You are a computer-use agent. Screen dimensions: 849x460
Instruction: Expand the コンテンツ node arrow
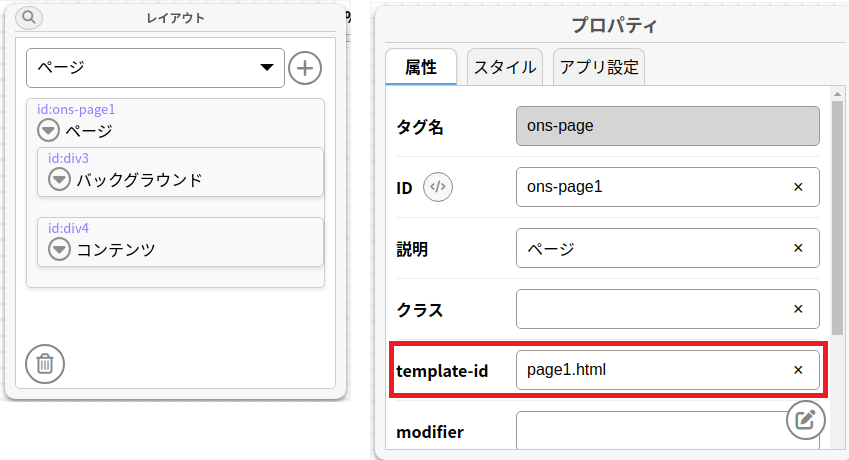pos(59,249)
